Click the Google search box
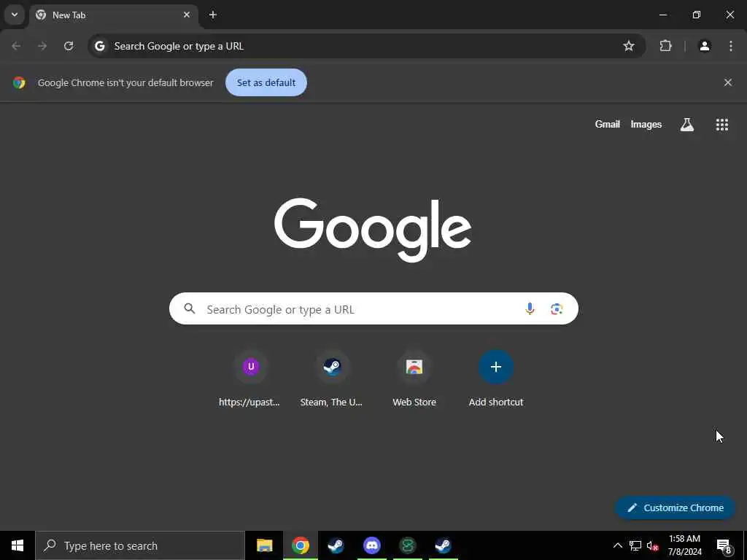Screen dimensions: 747x560 373,308
